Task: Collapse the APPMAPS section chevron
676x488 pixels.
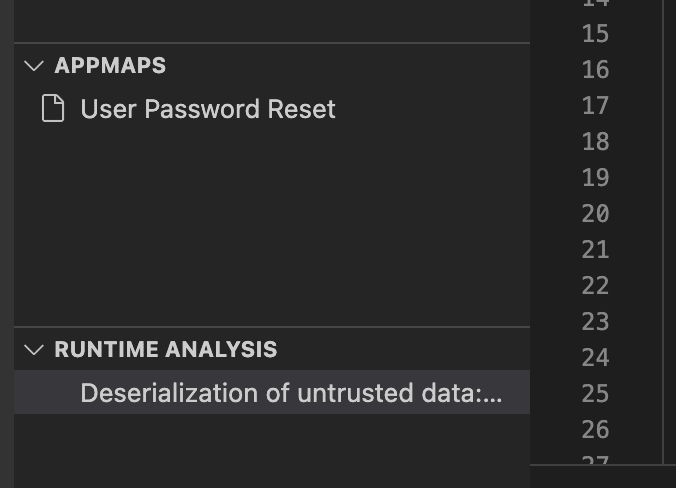Action: pyautogui.click(x=34, y=66)
